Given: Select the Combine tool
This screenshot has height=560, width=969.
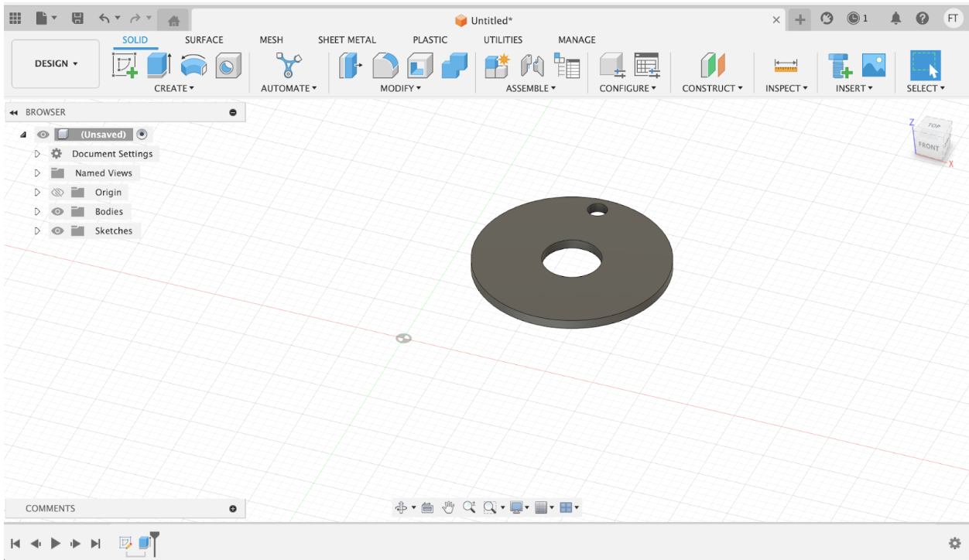Looking at the screenshot, I should 454,66.
